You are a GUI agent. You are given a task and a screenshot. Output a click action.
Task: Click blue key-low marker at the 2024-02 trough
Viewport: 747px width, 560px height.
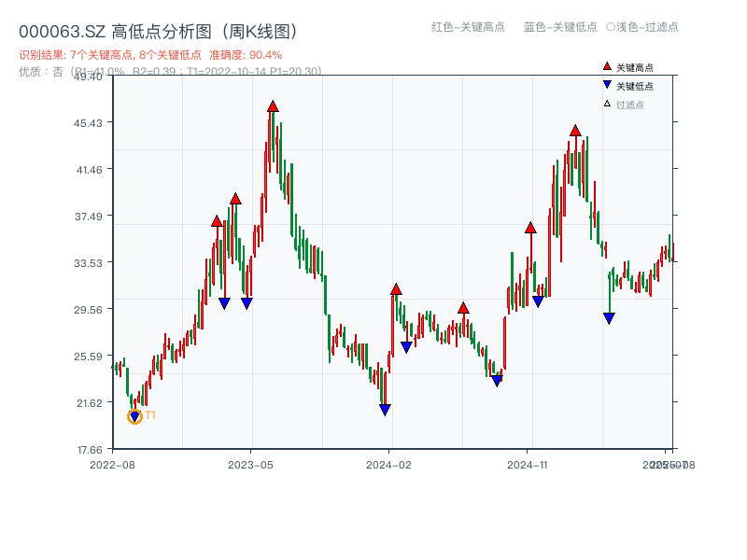coord(385,408)
